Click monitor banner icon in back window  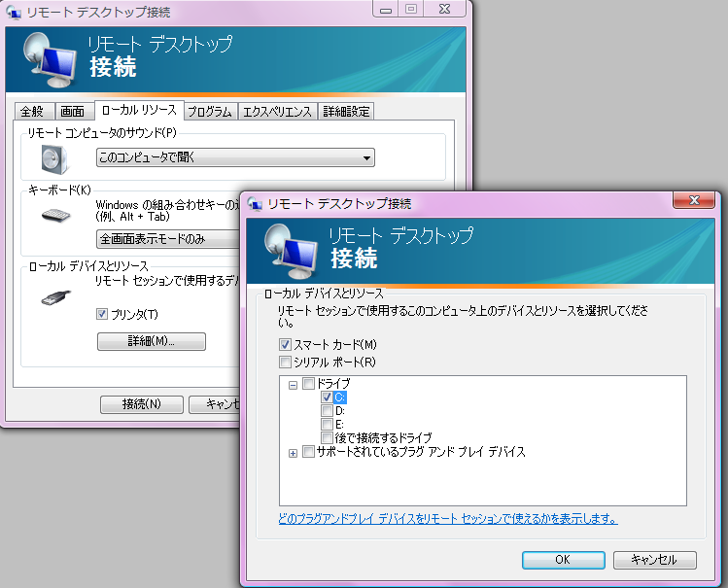(x=50, y=60)
